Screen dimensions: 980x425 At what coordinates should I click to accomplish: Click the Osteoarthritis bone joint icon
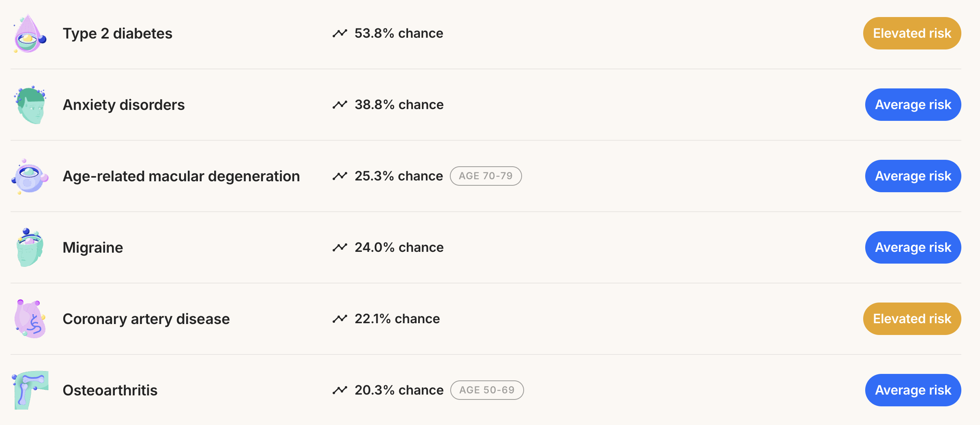click(x=30, y=390)
